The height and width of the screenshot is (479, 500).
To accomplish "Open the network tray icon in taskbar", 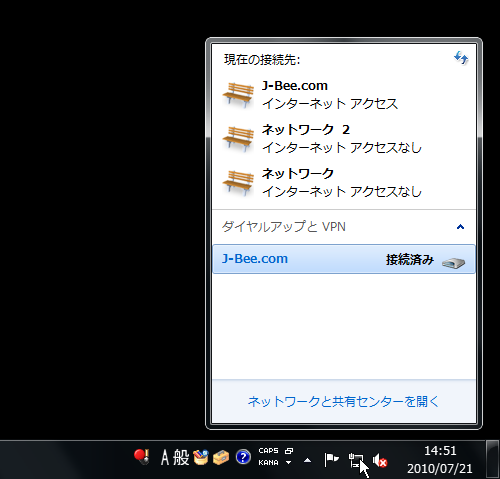I will tap(356, 460).
